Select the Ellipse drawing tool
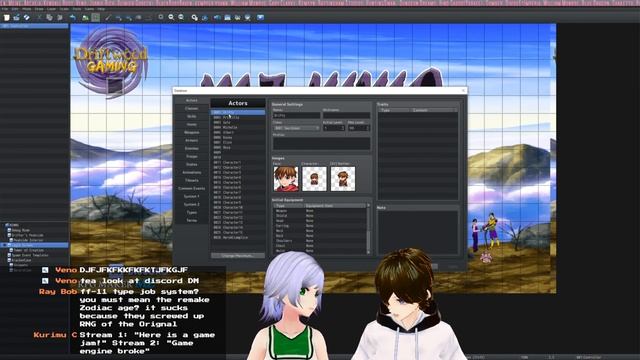This screenshot has width=640, height=360. tap(129, 18)
